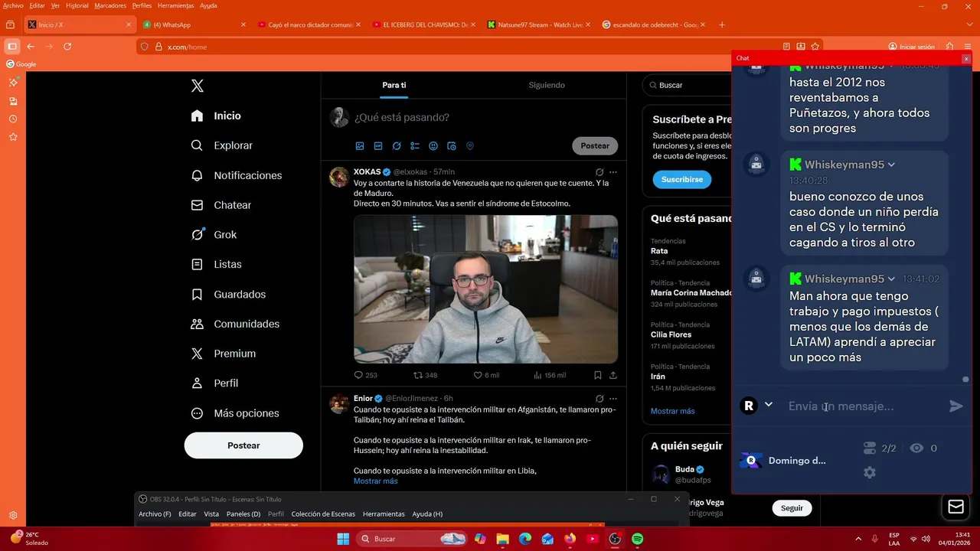Open OBS Studio from the taskbar
The height and width of the screenshot is (551, 980).
pos(615,539)
